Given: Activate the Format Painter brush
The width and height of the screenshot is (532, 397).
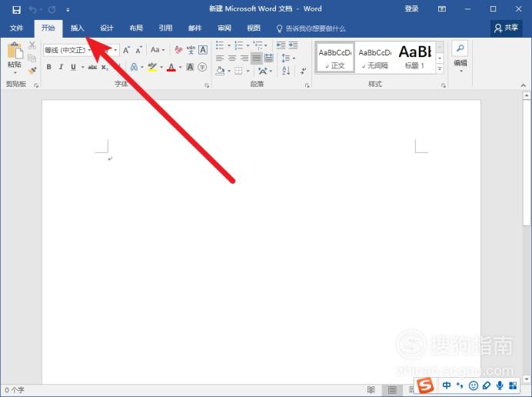Looking at the screenshot, I should (32, 70).
